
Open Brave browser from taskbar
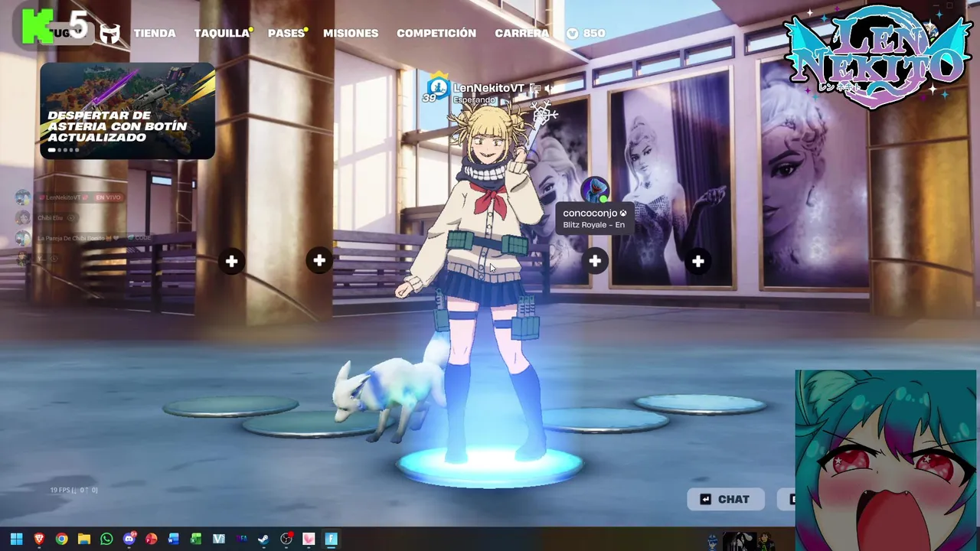click(39, 539)
